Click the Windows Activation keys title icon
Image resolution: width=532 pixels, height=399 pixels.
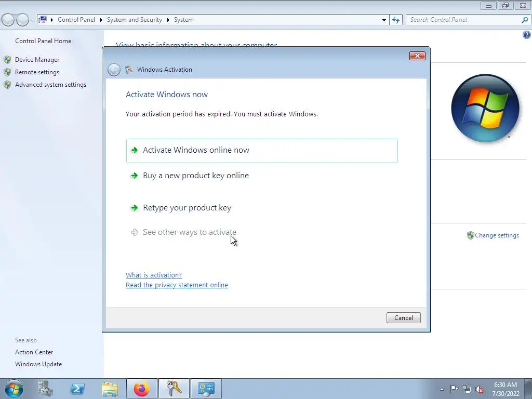pyautogui.click(x=129, y=70)
